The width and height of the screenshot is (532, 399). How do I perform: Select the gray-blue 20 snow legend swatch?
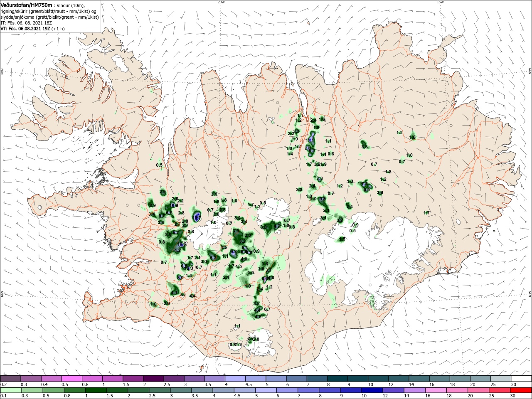tap(480, 379)
